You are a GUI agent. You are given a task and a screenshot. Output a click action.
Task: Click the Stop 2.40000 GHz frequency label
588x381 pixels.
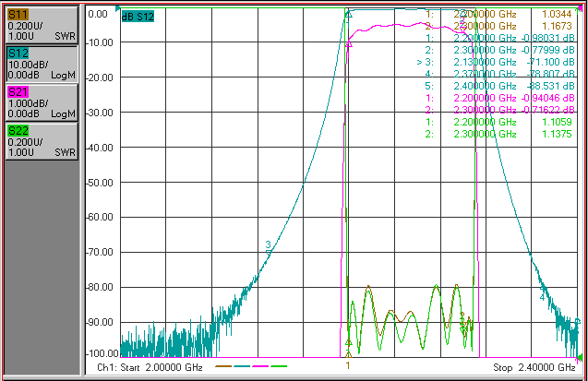tap(534, 367)
